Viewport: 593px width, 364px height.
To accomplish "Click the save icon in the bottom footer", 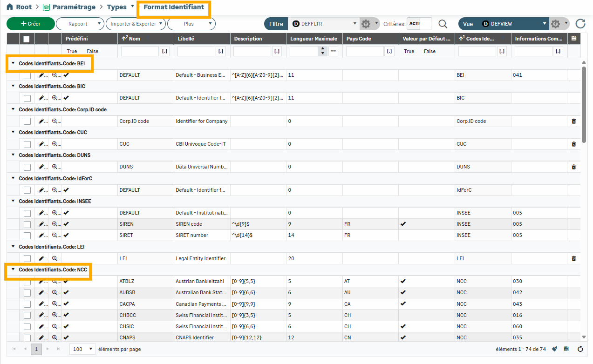I will click(566, 349).
